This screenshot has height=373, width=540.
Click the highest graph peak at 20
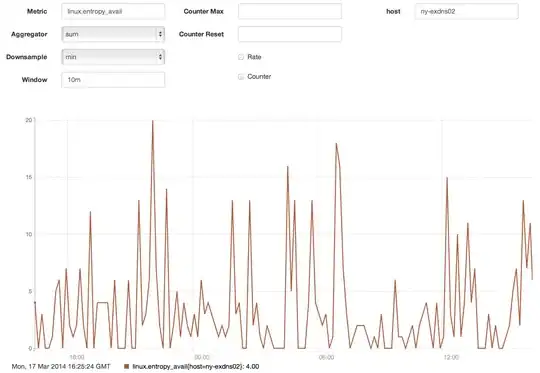click(x=153, y=121)
